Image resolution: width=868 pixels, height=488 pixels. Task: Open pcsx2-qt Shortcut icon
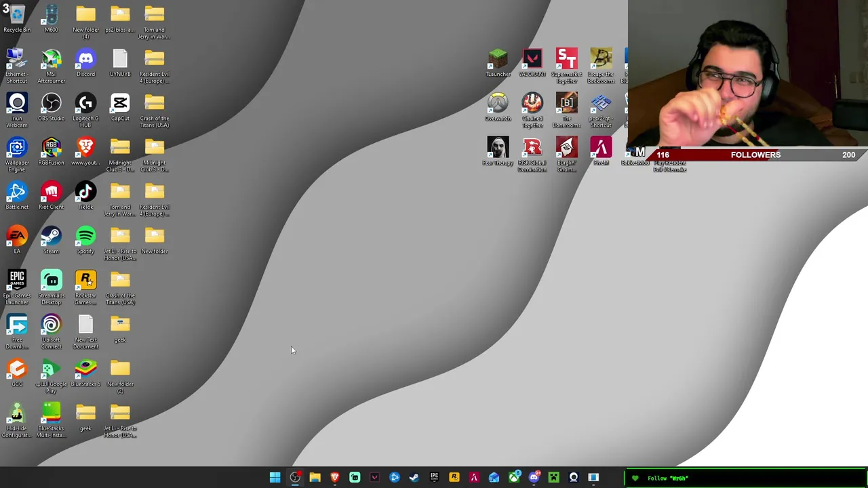point(601,110)
